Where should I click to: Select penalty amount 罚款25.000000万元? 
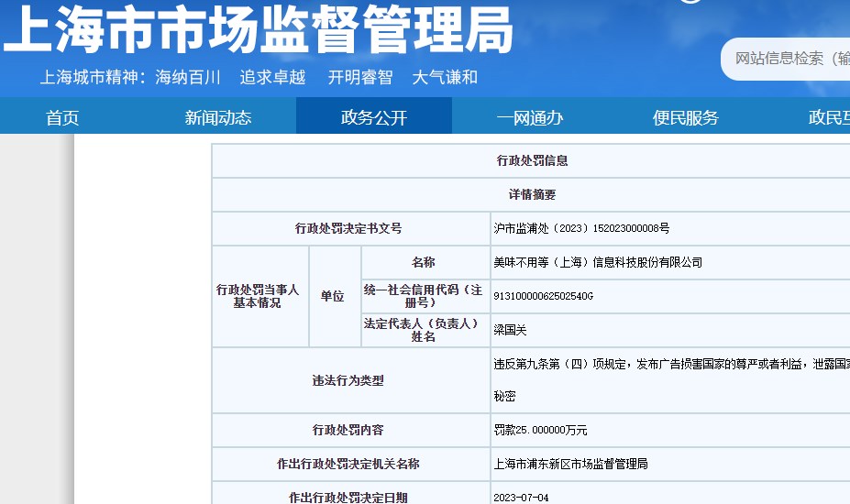click(x=540, y=431)
